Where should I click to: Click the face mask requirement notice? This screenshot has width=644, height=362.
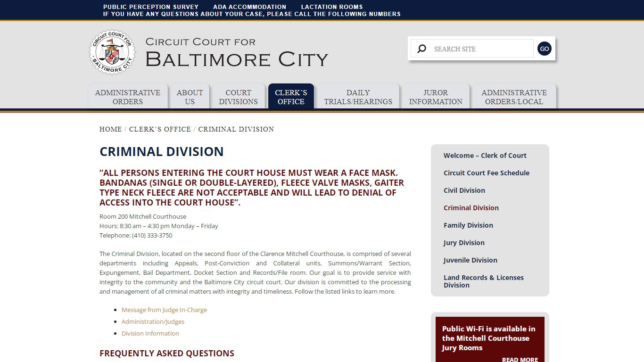point(252,188)
